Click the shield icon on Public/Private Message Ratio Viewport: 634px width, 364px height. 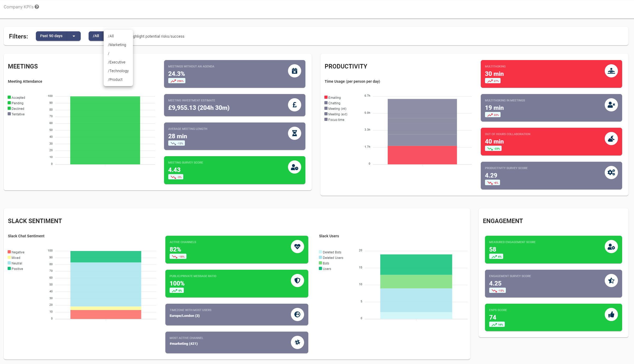[x=297, y=281]
